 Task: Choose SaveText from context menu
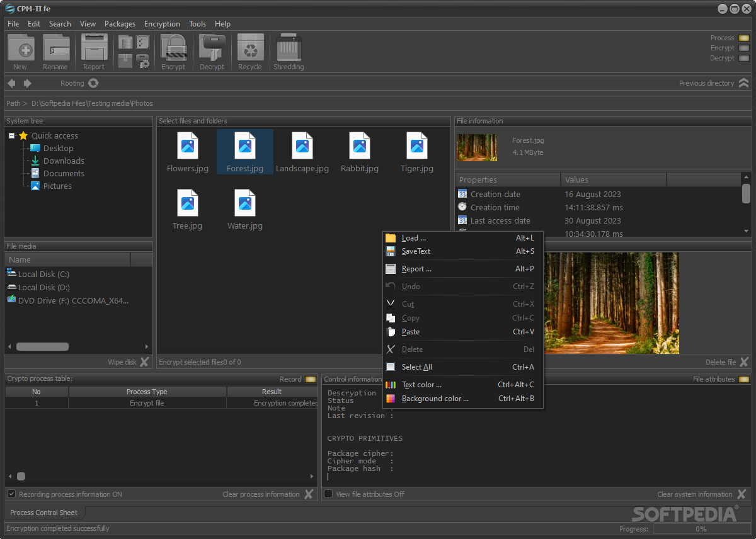(462, 251)
